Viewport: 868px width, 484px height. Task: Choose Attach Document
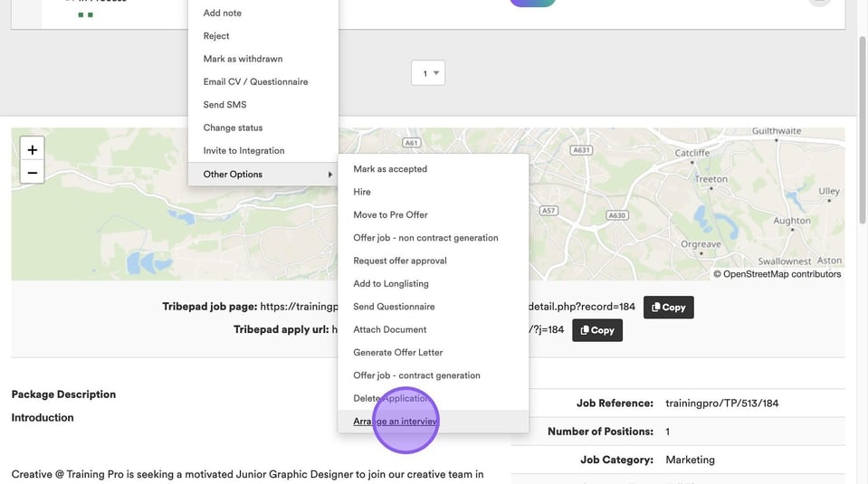tap(389, 330)
